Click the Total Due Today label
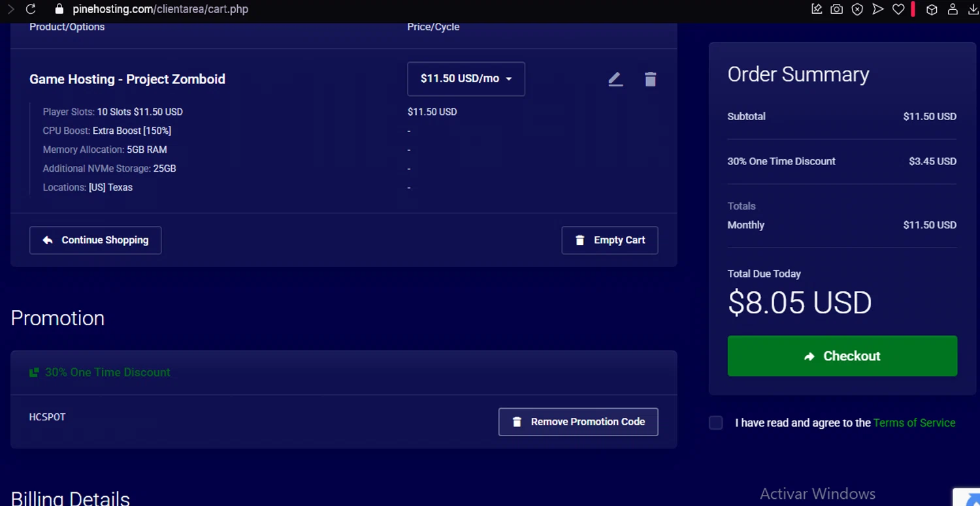The height and width of the screenshot is (506, 980). pos(764,274)
